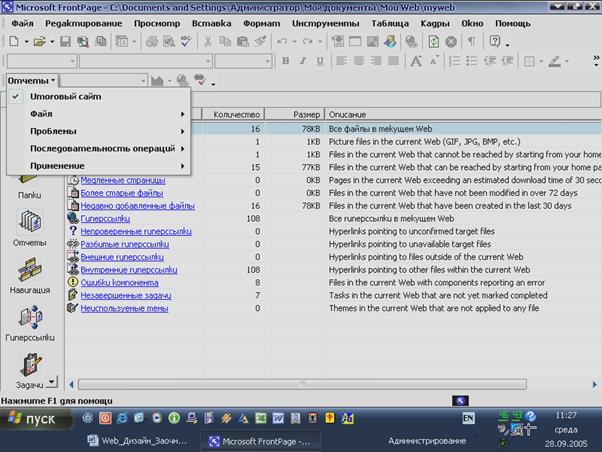Open the Borders dropdown arrow

[x=541, y=61]
